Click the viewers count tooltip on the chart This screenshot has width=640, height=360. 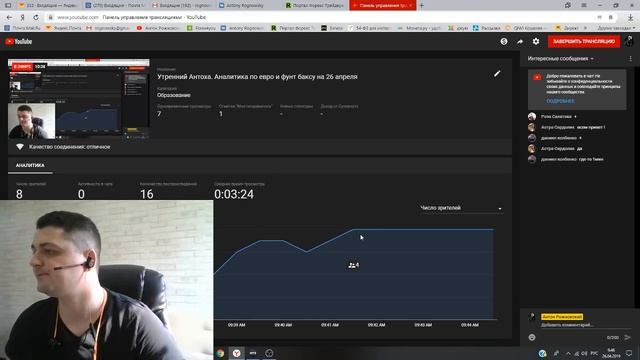coord(353,265)
